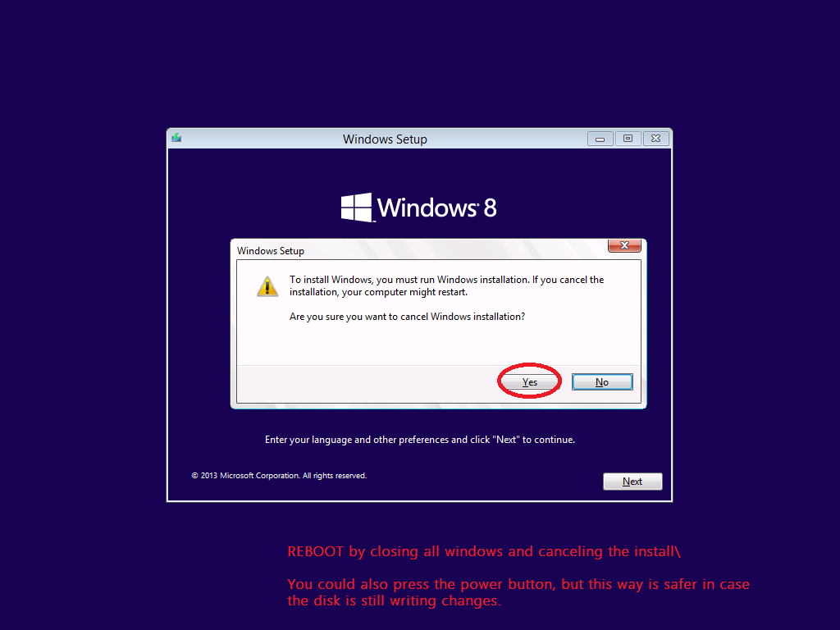The height and width of the screenshot is (630, 840).
Task: Confirm cancellation with the Yes button
Action: click(x=529, y=382)
